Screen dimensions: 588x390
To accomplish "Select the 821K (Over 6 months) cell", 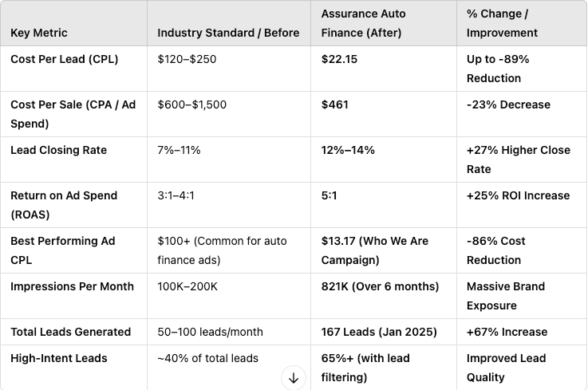I will point(380,286).
